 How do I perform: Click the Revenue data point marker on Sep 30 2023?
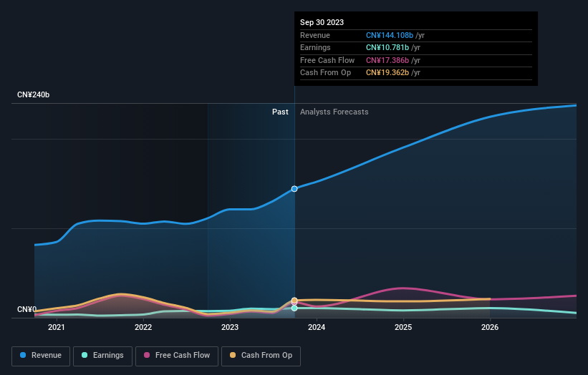tap(294, 189)
